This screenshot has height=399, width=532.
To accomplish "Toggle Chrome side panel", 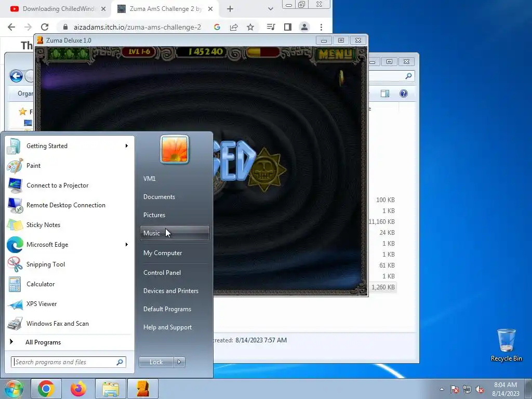I will tap(288, 27).
